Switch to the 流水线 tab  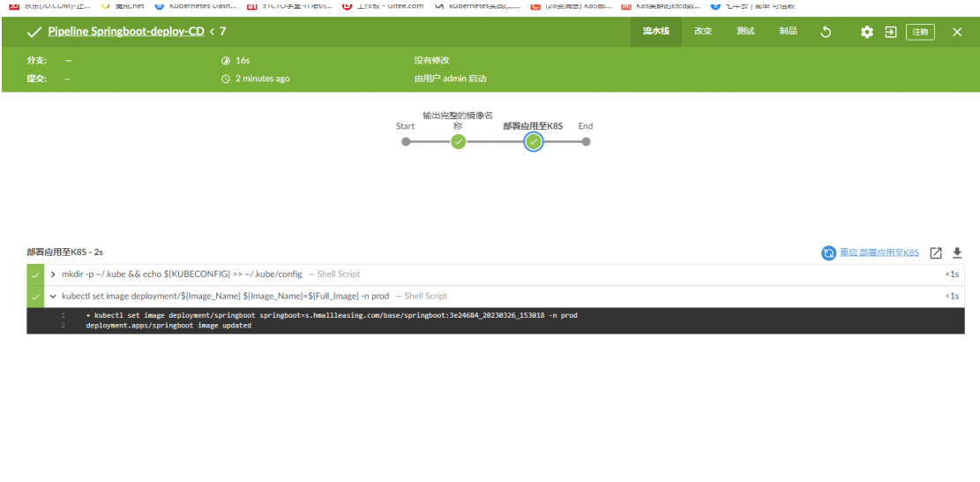(655, 31)
